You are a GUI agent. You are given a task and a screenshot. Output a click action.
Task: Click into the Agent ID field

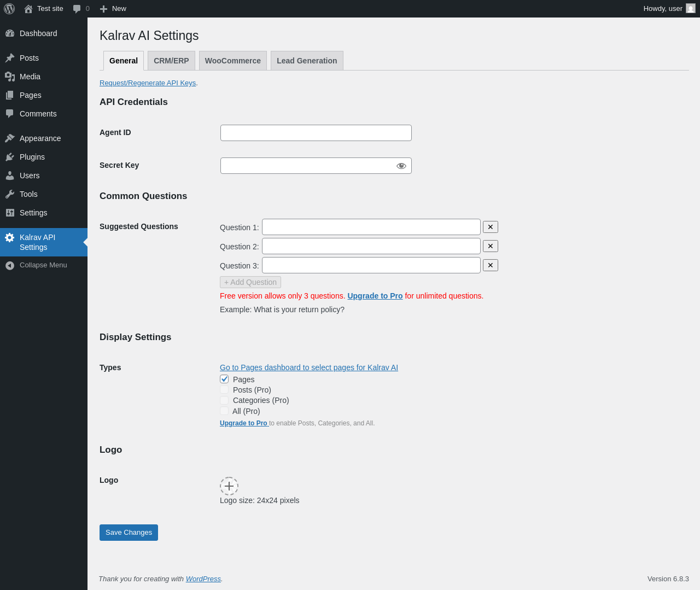[316, 133]
